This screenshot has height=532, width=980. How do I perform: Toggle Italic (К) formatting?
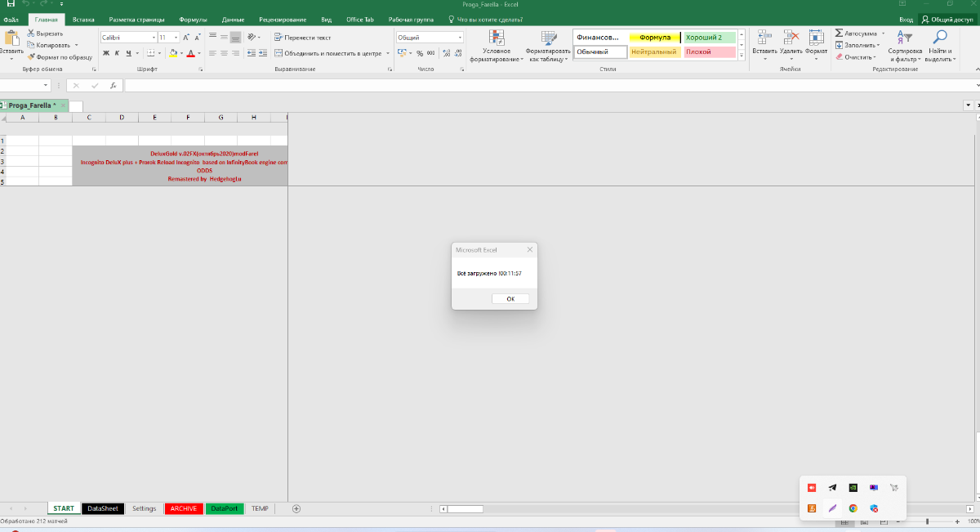tap(117, 53)
